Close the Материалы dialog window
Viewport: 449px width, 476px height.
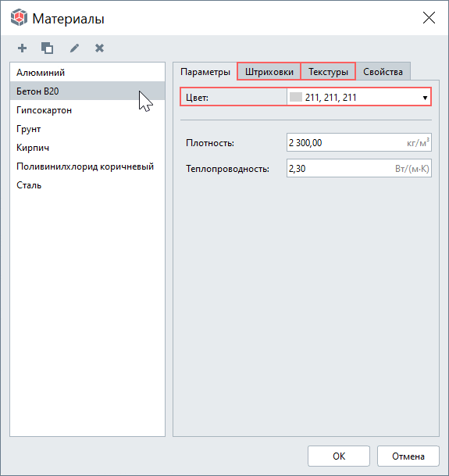[429, 18]
